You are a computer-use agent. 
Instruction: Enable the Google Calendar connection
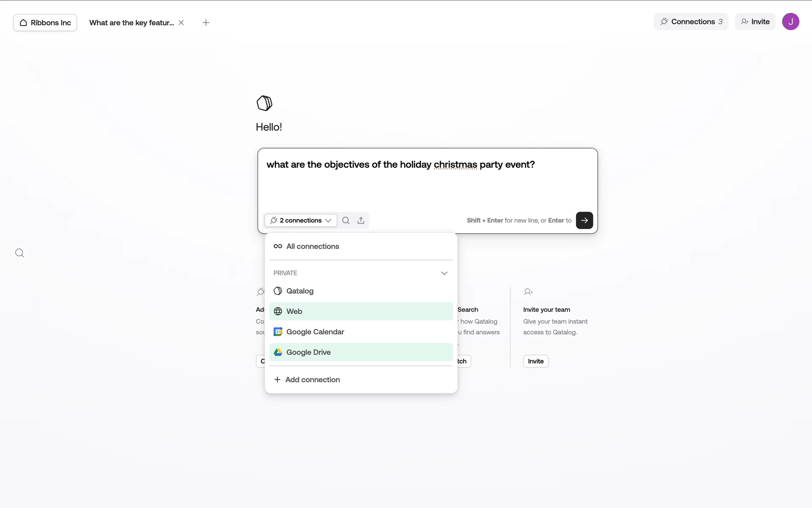[x=361, y=332]
